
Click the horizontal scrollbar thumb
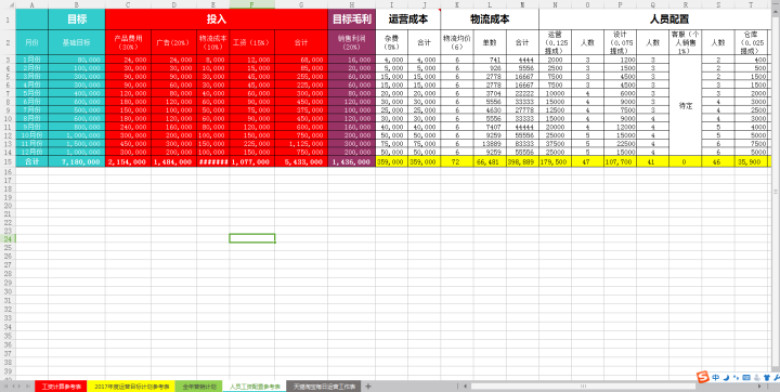[x=583, y=386]
